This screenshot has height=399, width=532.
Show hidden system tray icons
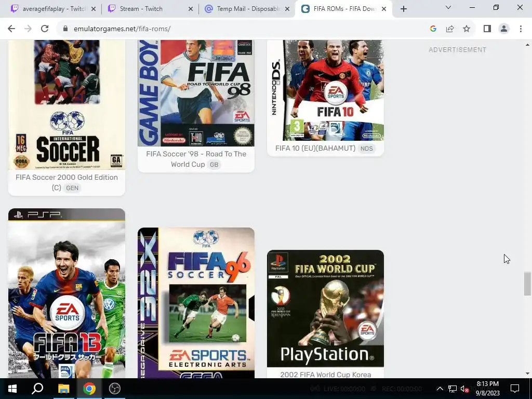440,389
